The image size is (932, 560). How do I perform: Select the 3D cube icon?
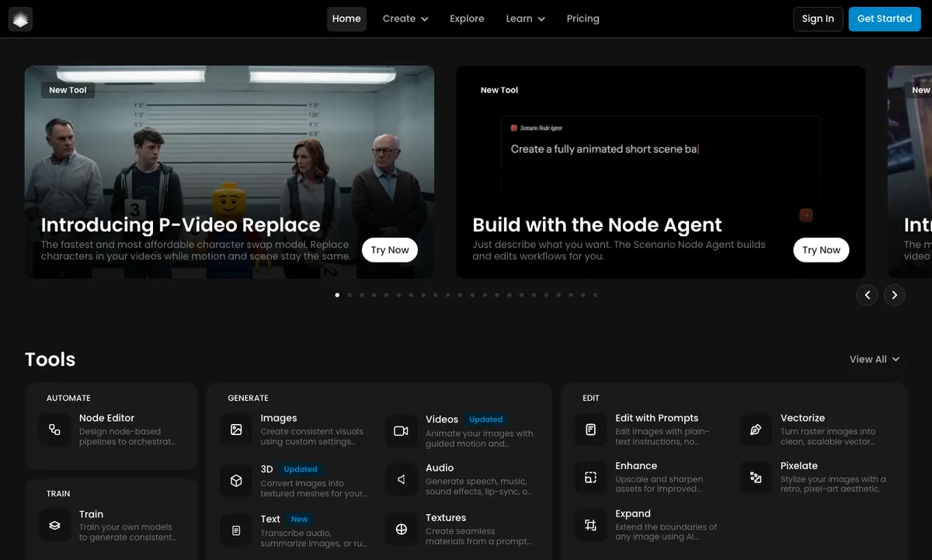click(x=236, y=481)
